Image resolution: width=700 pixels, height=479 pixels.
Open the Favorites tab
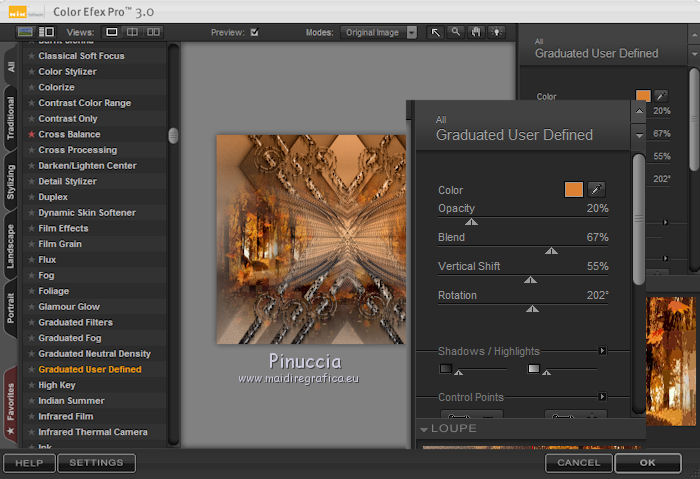10,405
